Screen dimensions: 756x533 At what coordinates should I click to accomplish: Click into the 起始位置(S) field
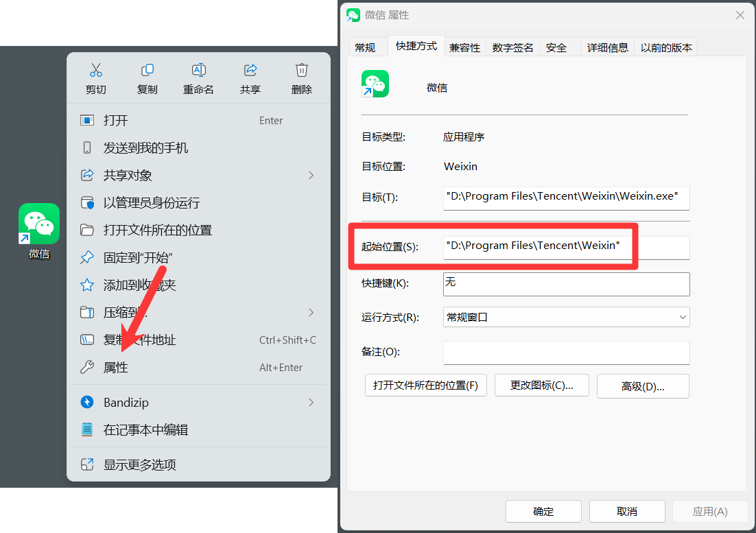(x=566, y=247)
